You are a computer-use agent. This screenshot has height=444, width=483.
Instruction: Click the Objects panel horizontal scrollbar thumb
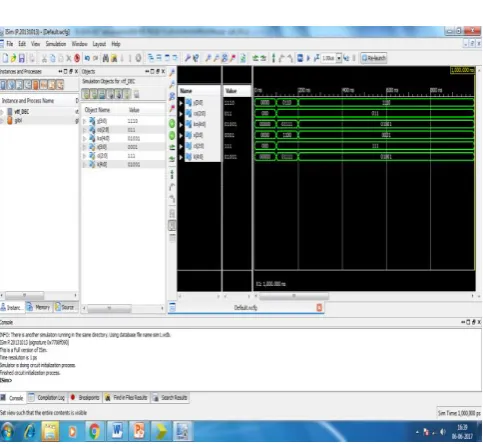109,308
